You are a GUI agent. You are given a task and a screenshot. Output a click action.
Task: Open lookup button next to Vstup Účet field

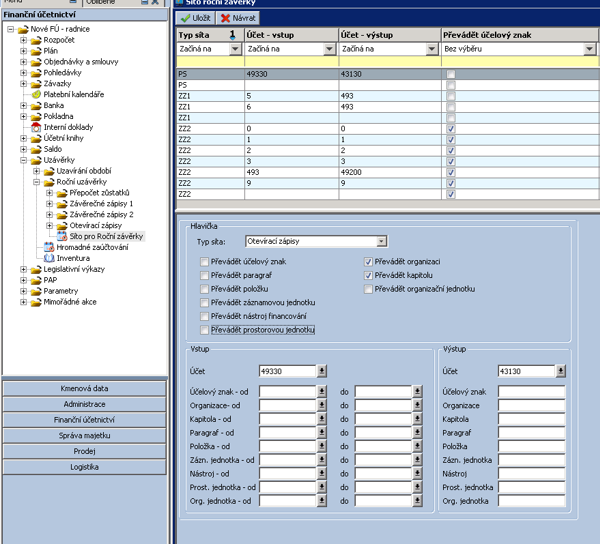(321, 371)
